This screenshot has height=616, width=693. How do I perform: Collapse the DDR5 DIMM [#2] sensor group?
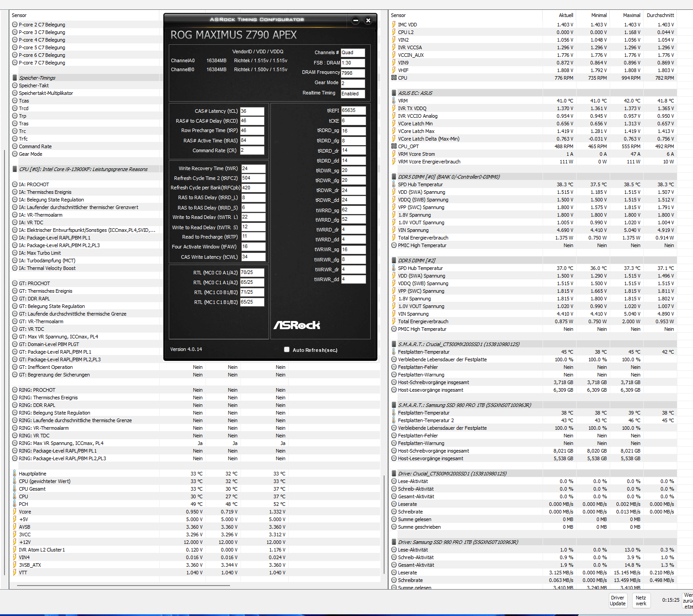394,261
